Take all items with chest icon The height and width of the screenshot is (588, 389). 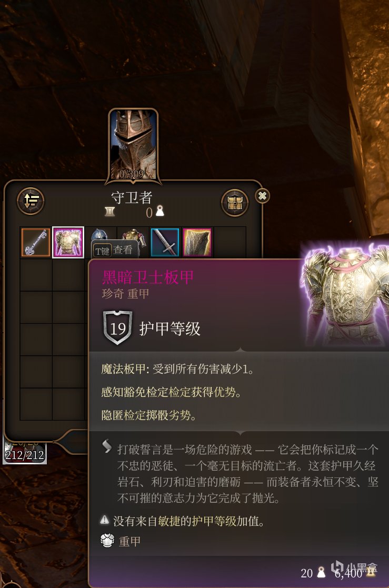(x=235, y=203)
